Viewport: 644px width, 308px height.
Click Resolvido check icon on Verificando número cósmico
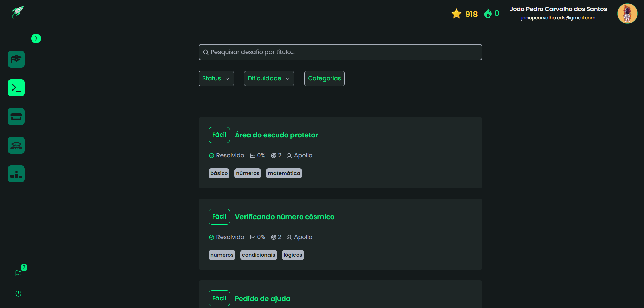click(x=211, y=237)
